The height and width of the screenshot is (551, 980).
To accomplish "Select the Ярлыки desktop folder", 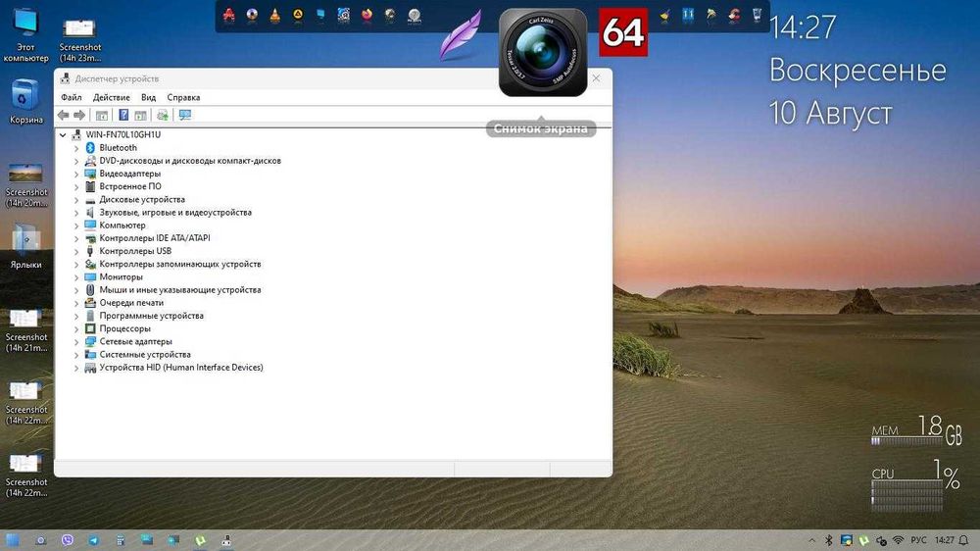I will tap(25, 248).
